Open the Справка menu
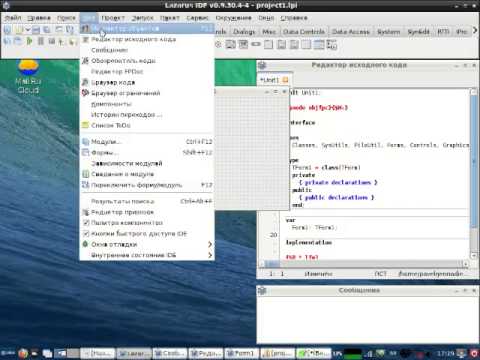This screenshot has width=480, height=360. (294, 18)
